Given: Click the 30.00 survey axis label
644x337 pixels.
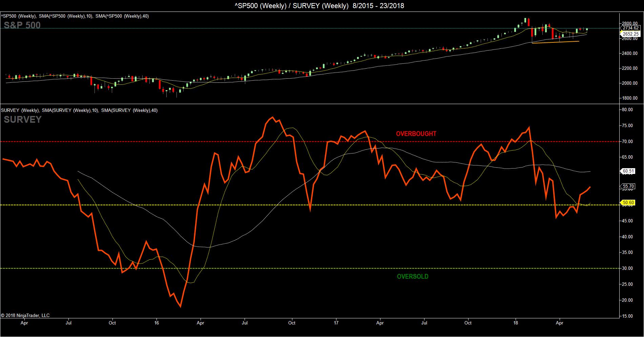Looking at the screenshot, I should [627, 269].
